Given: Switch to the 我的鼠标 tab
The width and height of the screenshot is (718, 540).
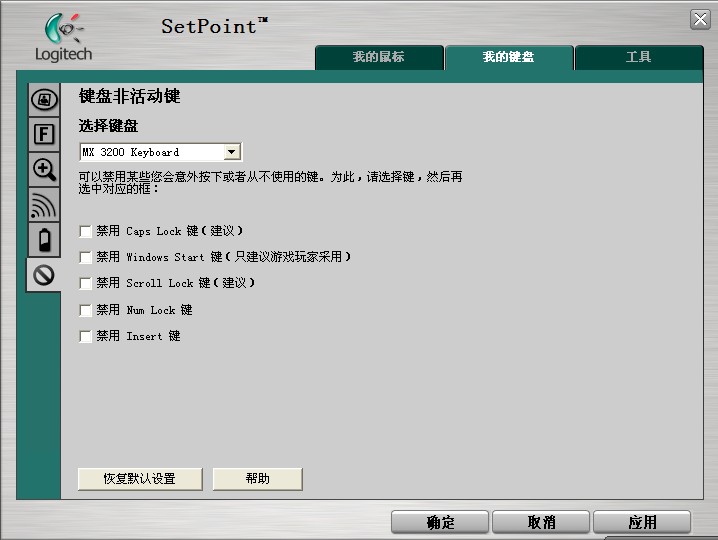Looking at the screenshot, I should pyautogui.click(x=379, y=57).
